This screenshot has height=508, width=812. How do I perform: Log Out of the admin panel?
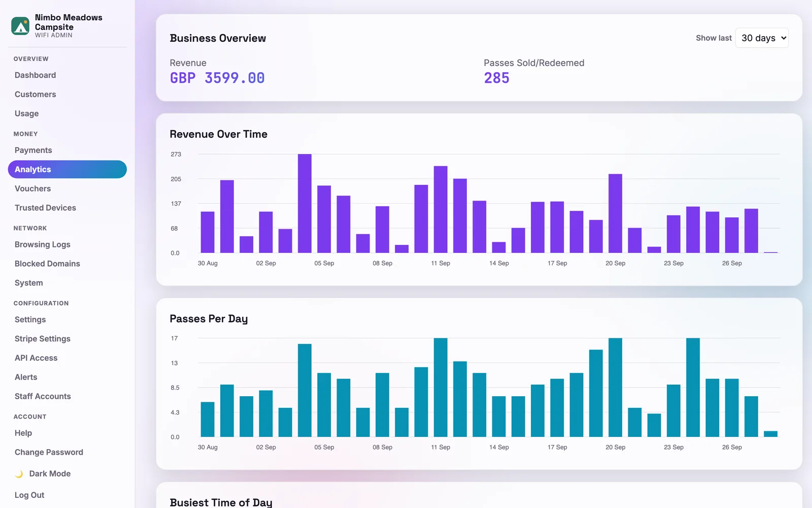(x=67, y=495)
